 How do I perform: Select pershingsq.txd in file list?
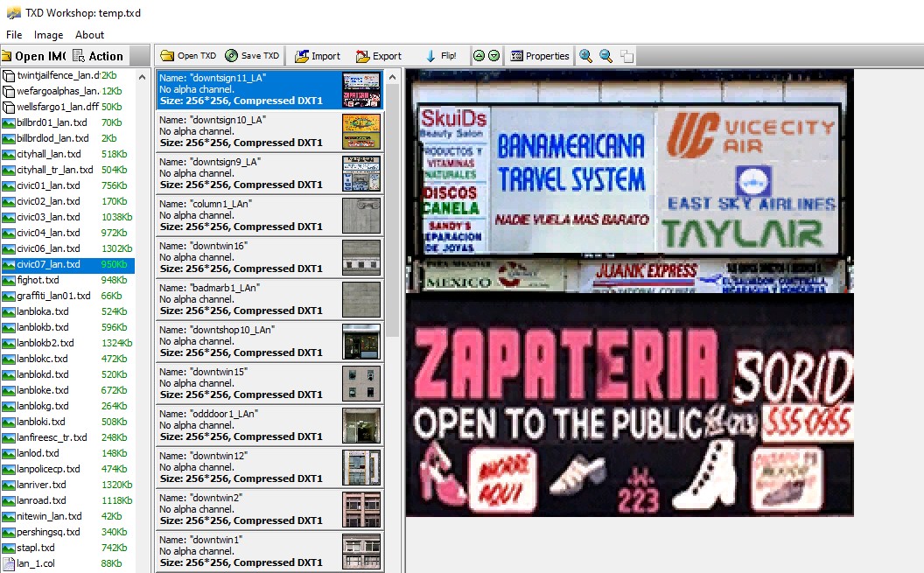tap(67, 533)
